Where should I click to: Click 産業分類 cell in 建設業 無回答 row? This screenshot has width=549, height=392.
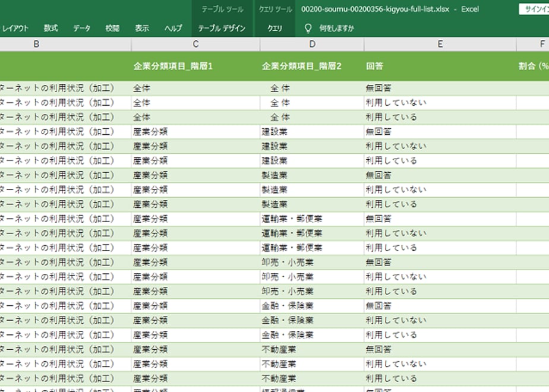tap(195, 132)
